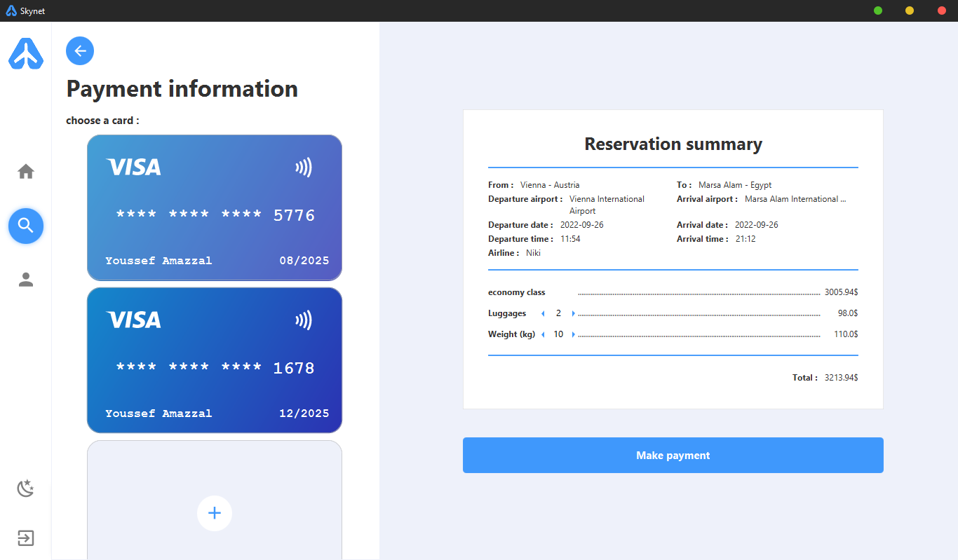
Task: Click the contactless icon on card 1678
Action: (x=304, y=320)
